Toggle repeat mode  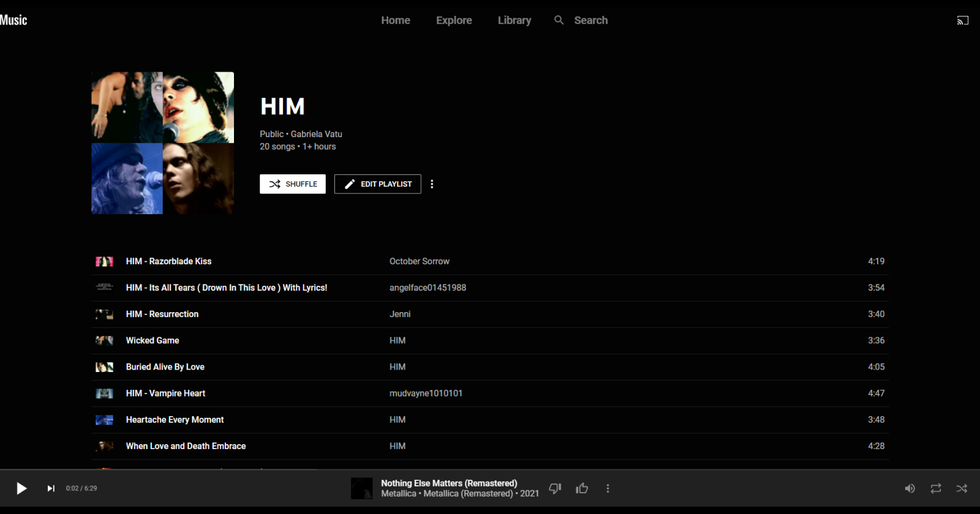click(936, 488)
